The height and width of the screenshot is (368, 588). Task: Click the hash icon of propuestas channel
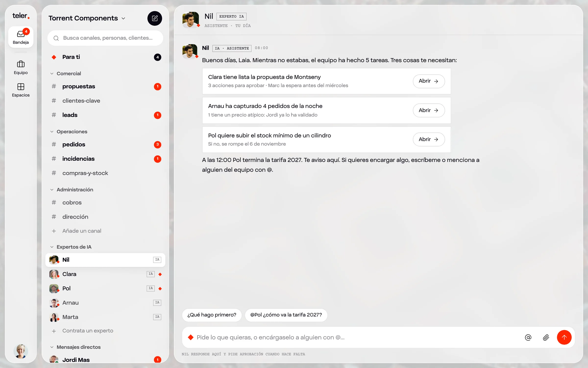[x=54, y=86]
